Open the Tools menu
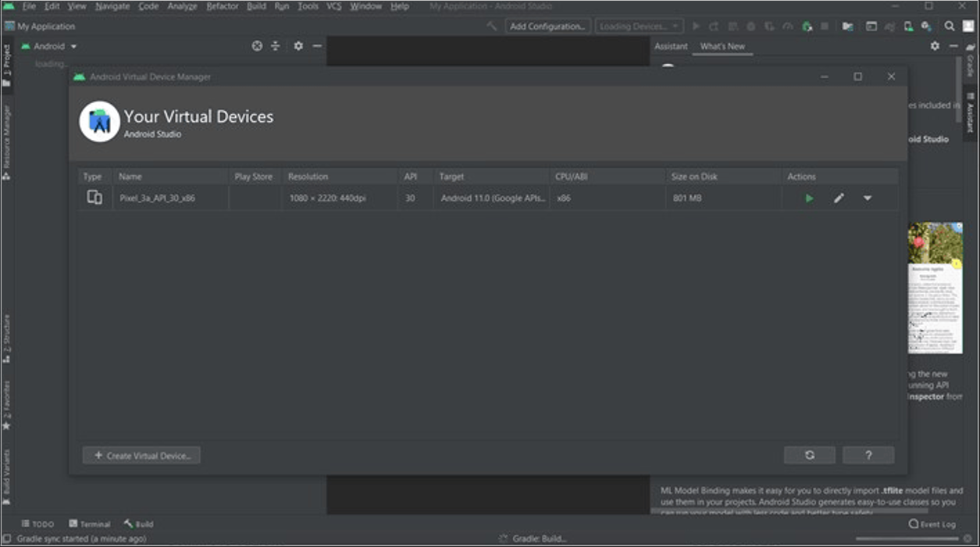The image size is (980, 547). (308, 6)
